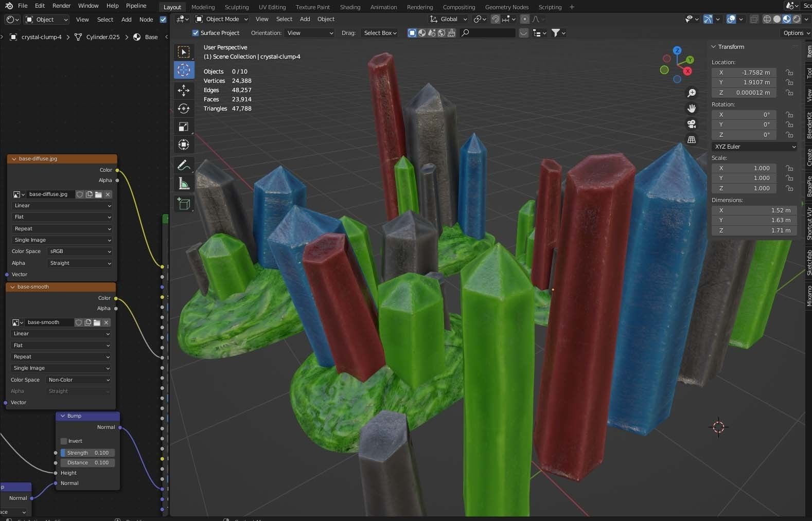Switch to wireframe viewport shading
The image size is (812, 521).
point(767,19)
